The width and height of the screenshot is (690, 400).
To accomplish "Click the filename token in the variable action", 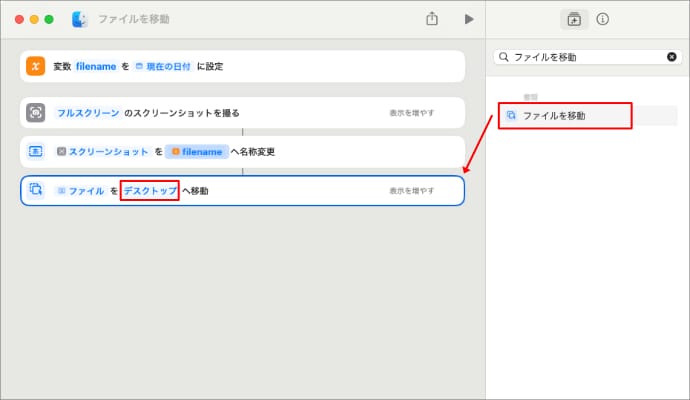I will pos(96,66).
